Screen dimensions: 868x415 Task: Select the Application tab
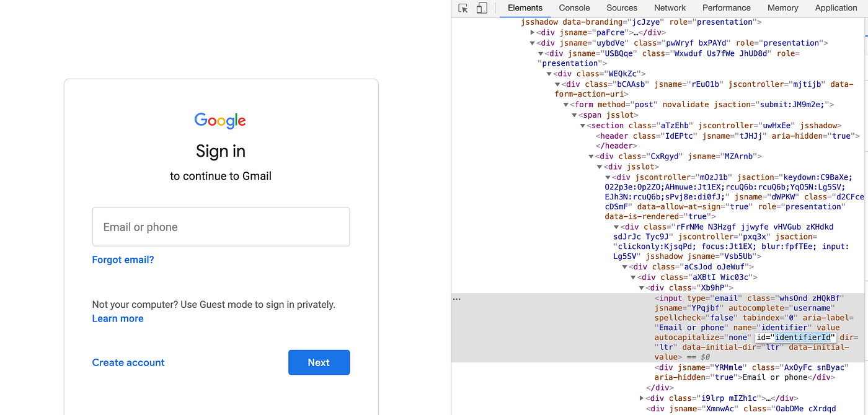point(836,7)
